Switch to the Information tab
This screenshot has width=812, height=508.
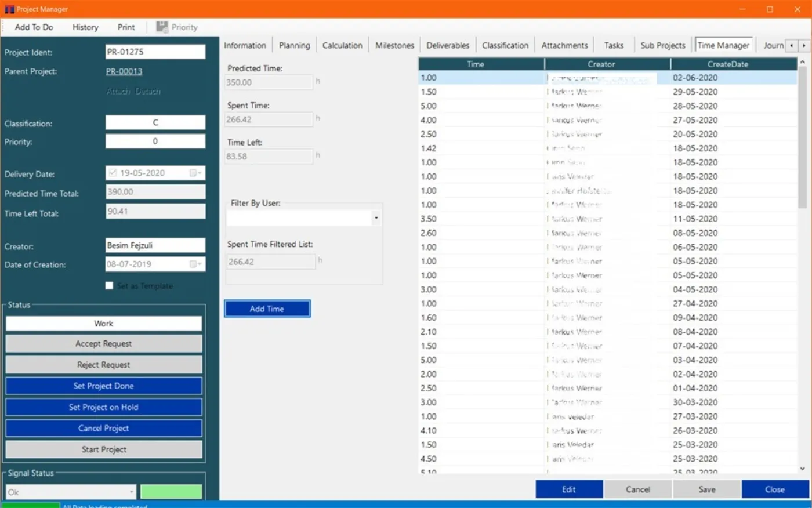click(x=245, y=45)
